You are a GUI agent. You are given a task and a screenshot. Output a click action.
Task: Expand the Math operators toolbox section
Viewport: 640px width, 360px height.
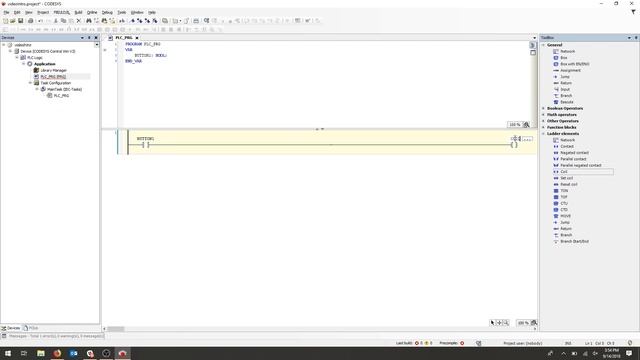point(543,115)
